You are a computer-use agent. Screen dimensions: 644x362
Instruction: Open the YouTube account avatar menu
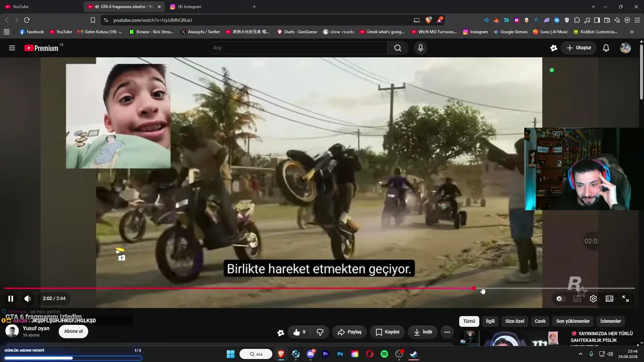625,48
